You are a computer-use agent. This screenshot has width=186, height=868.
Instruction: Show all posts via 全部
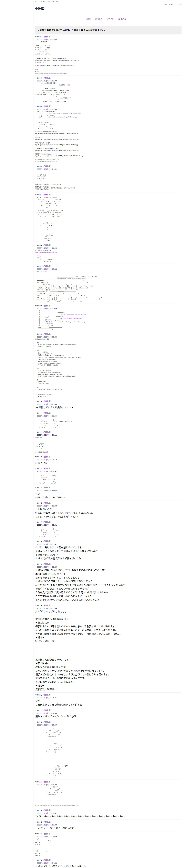(x=88, y=19)
